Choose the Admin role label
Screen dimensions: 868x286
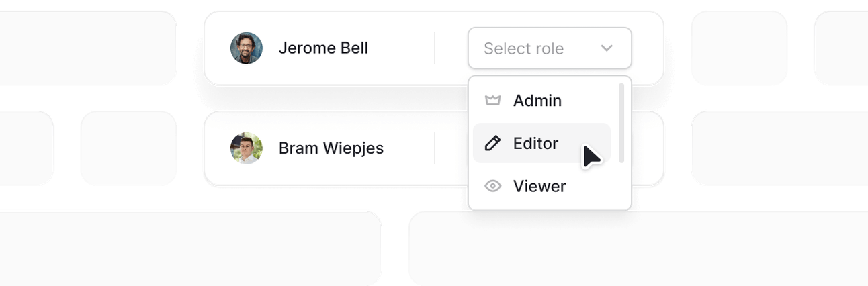pyautogui.click(x=537, y=101)
